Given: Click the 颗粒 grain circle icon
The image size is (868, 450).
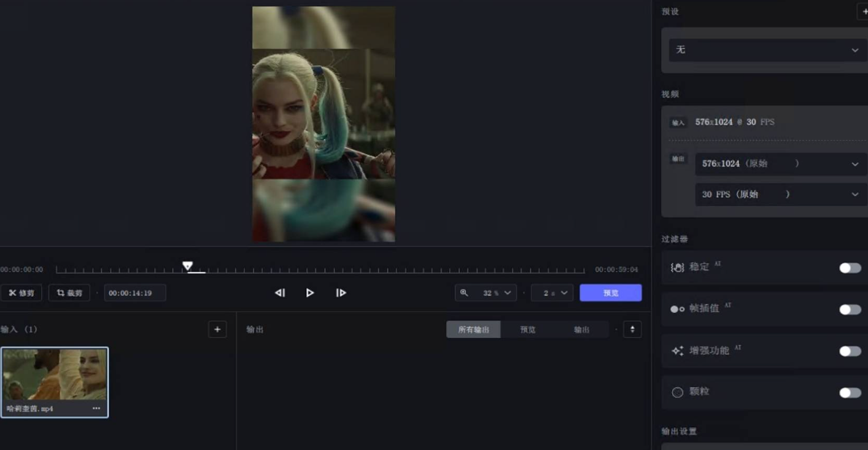Looking at the screenshot, I should (677, 392).
